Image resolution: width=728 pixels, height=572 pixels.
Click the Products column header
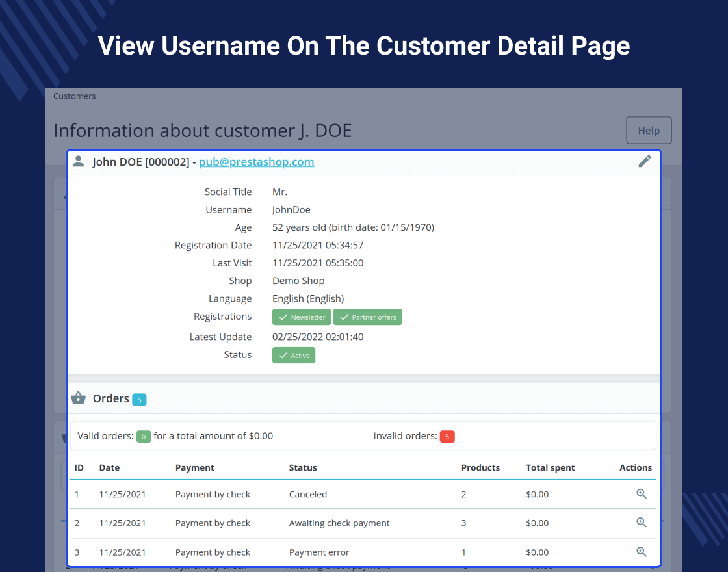point(480,467)
